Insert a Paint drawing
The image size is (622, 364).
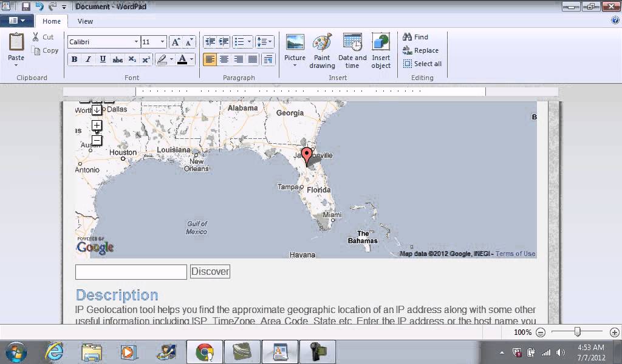pos(322,51)
